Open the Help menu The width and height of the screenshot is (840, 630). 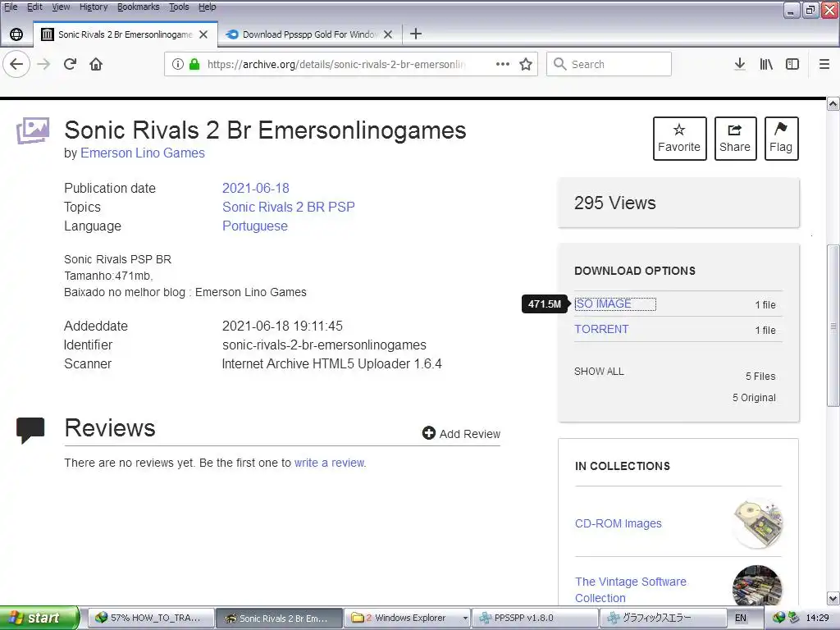click(208, 7)
